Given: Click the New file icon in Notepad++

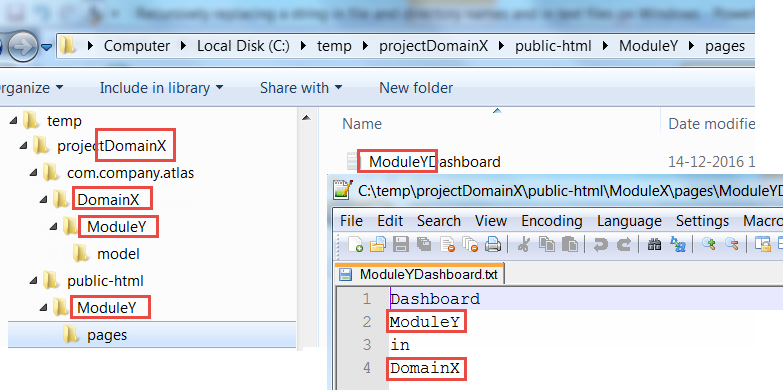Looking at the screenshot, I should (355, 244).
